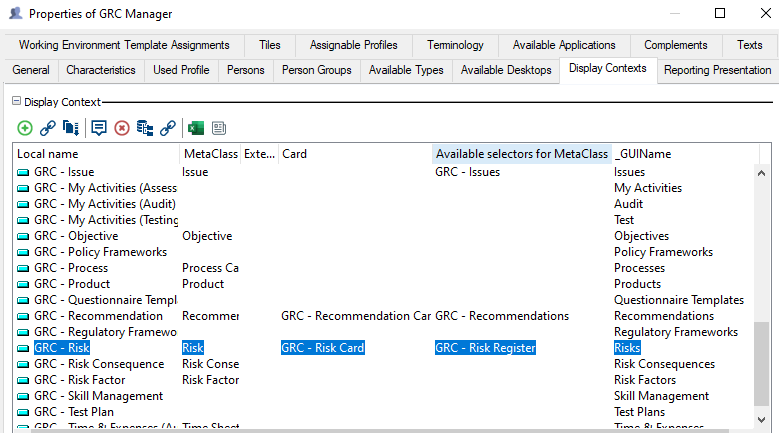Switch to the Available Desktops tab
This screenshot has width=779, height=433.
click(506, 70)
